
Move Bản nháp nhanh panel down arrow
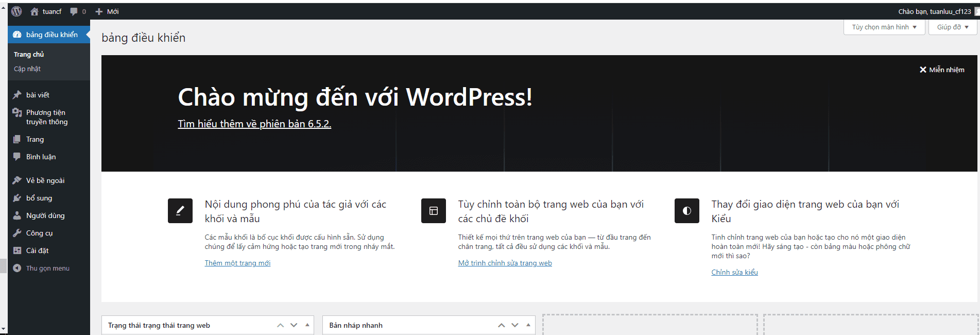tap(515, 325)
